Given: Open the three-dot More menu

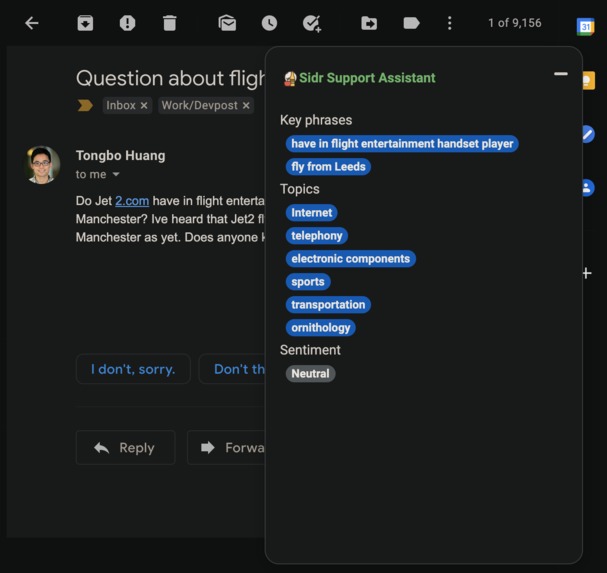Looking at the screenshot, I should (449, 23).
